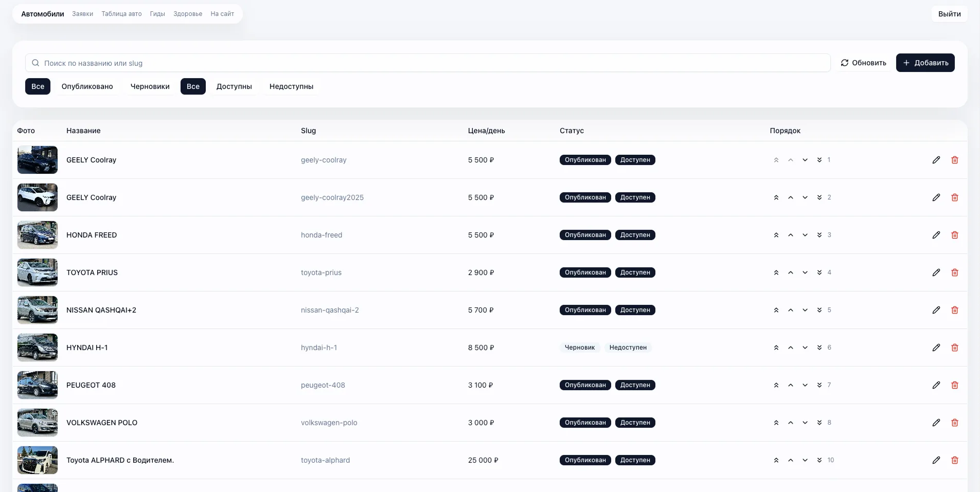Select the Все filter beside Доступны
The width and height of the screenshot is (980, 492).
(193, 86)
